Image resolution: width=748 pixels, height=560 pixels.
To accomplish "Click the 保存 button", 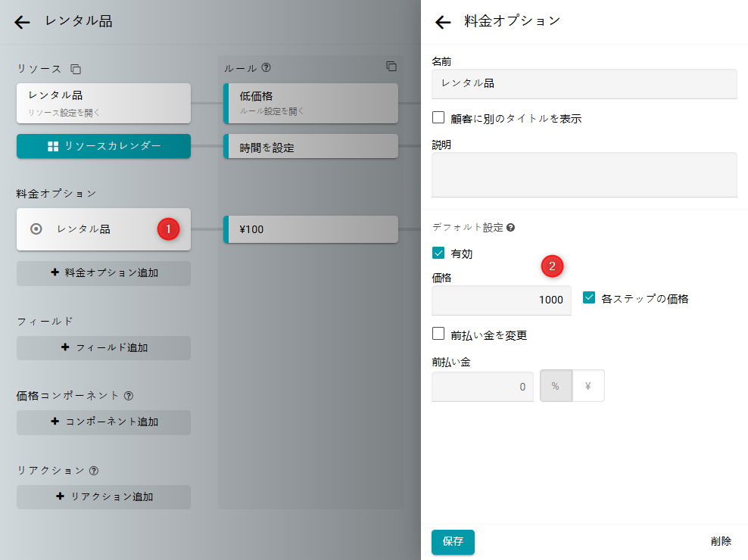I will pos(453,542).
